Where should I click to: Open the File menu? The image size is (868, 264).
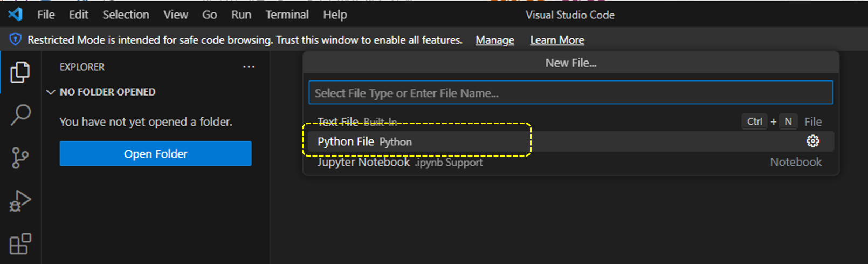[x=46, y=15]
